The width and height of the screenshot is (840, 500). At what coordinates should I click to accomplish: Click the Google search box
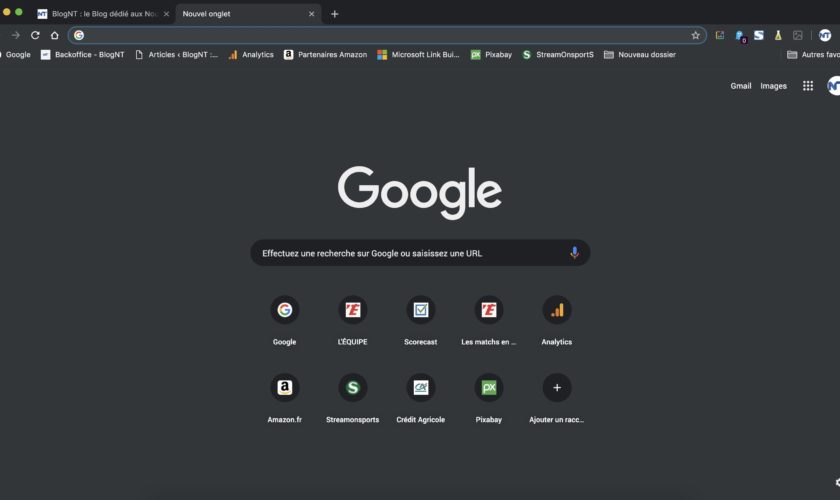[410, 253]
